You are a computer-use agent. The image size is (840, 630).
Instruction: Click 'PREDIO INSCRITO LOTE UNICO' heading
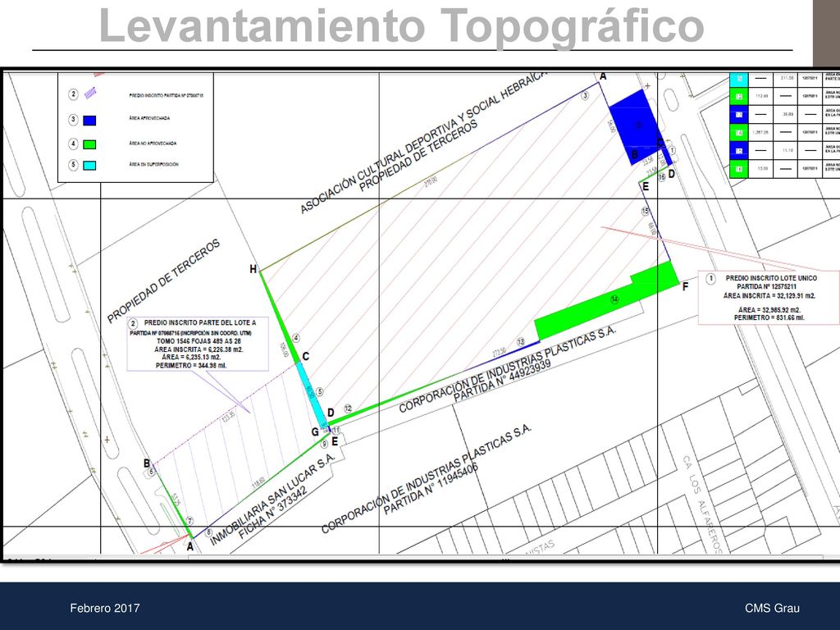[771, 278]
